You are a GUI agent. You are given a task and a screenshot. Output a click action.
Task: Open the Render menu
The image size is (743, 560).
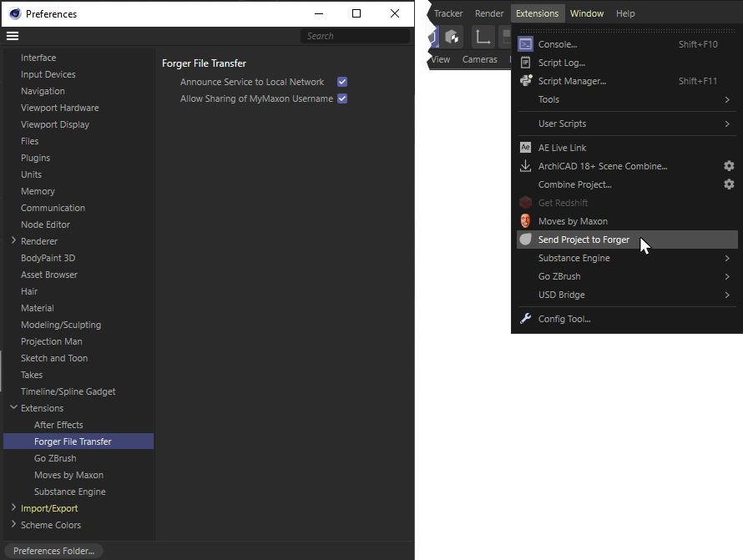(489, 13)
